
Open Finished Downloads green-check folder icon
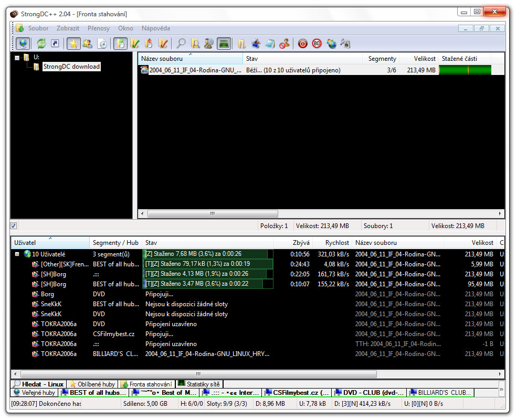click(x=134, y=44)
